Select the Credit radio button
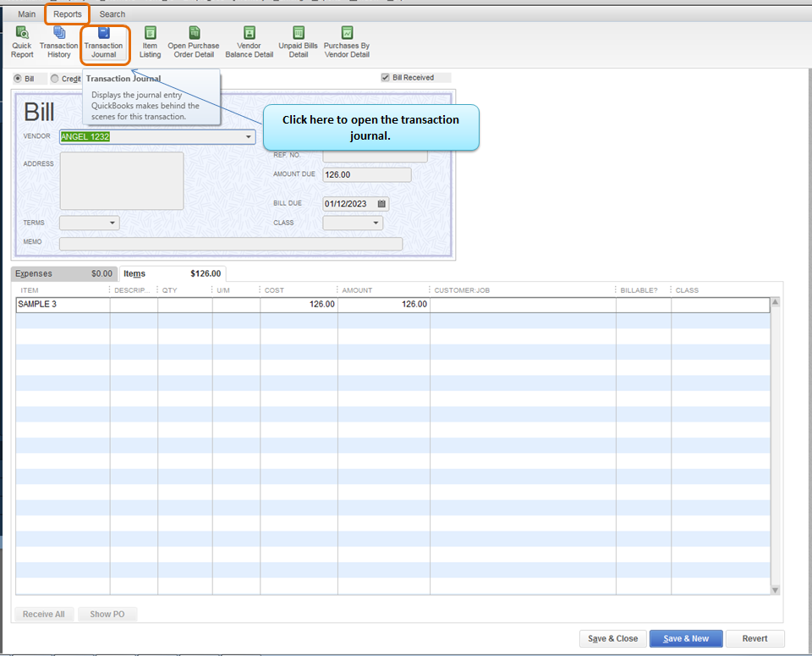Viewport: 812px width, 656px height. tap(54, 79)
